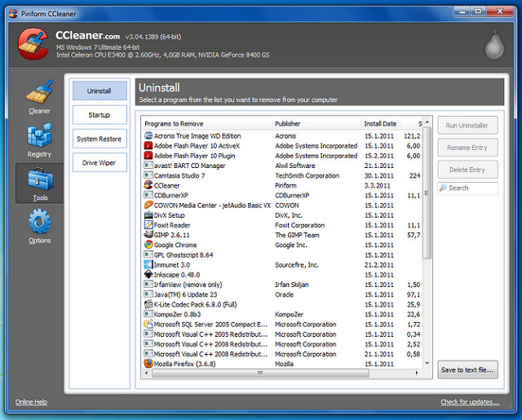Click the Foxit Reader icon
This screenshot has width=522, height=420.
coord(148,225)
